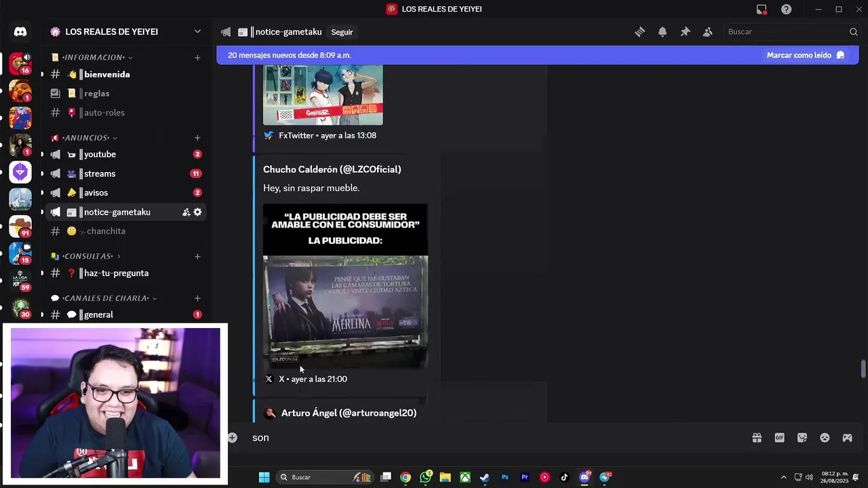Open the reglas channel
Screen dimensions: 868x488
click(125, 94)
